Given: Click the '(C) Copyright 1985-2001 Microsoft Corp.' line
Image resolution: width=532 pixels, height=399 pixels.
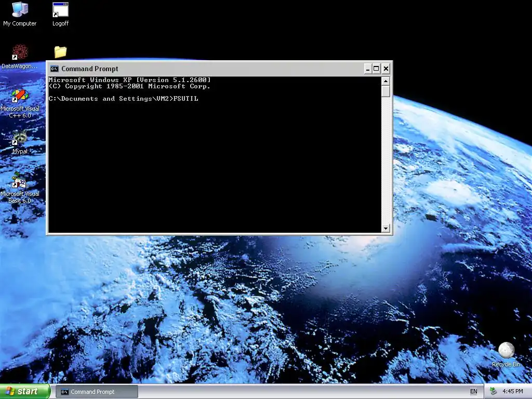Looking at the screenshot, I should pyautogui.click(x=129, y=87).
